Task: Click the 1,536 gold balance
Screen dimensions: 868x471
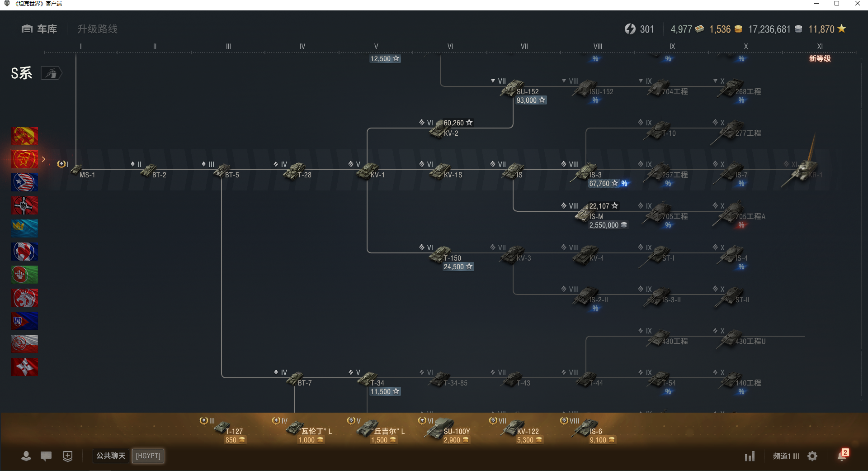Action: click(726, 29)
